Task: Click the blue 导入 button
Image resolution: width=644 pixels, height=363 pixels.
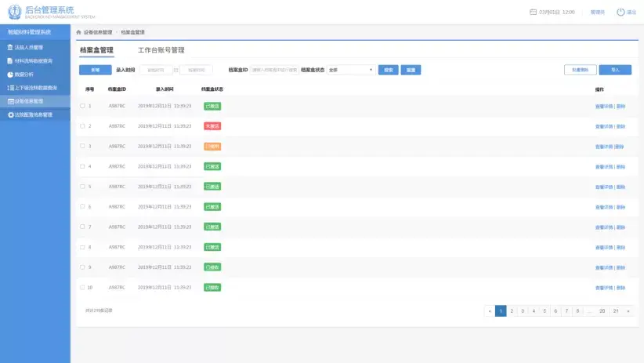Action: coord(615,70)
